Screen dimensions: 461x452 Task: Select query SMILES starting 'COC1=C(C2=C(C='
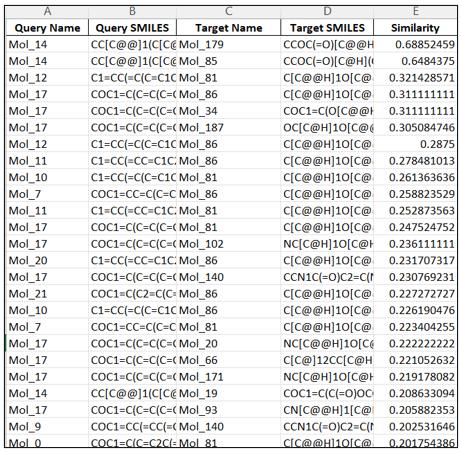click(132, 294)
